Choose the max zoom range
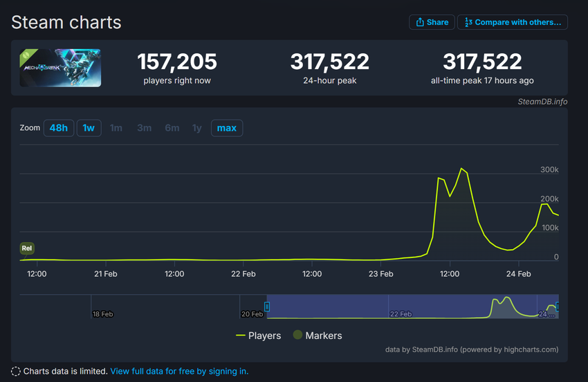 click(226, 128)
